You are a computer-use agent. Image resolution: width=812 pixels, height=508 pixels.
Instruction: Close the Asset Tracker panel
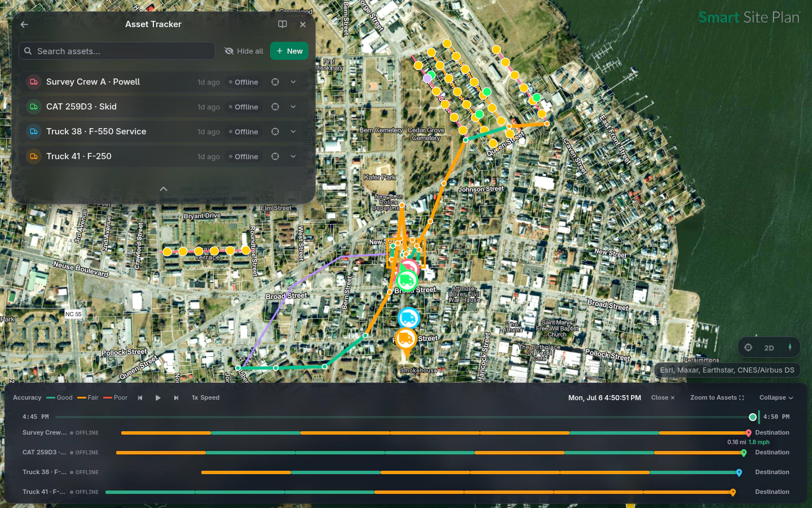coord(303,24)
